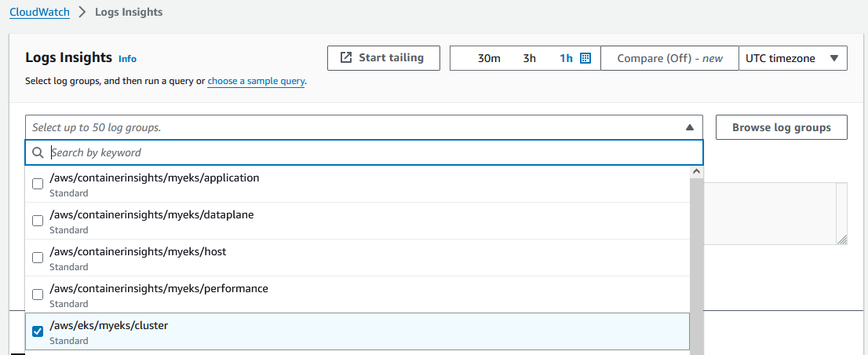The width and height of the screenshot is (868, 355).
Task: Click the Start tailing button
Action: tap(384, 58)
